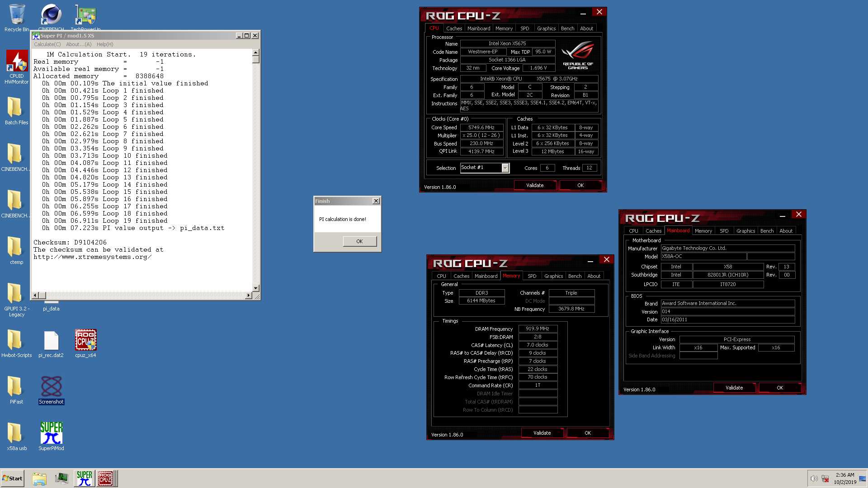Open the Help(H) menu in Super PI
The height and width of the screenshot is (488, 868).
coord(105,44)
